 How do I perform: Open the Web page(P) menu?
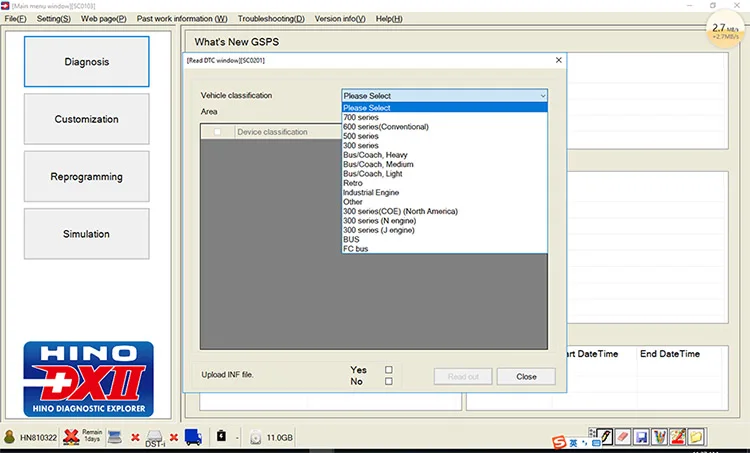tap(103, 19)
